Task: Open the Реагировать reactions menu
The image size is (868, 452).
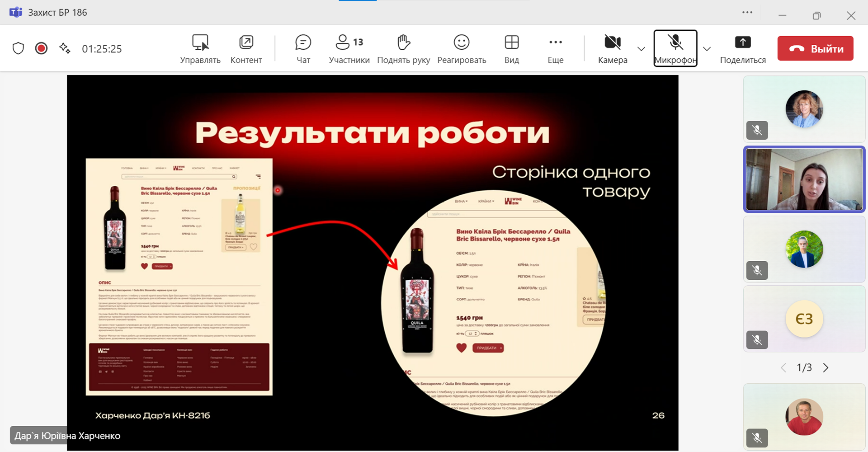Action: point(462,48)
